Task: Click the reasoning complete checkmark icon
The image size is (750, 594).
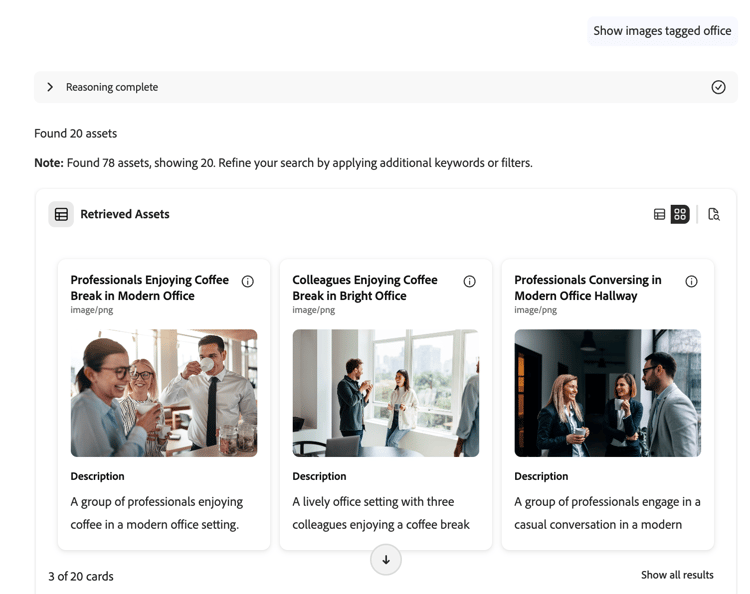Action: click(x=718, y=87)
